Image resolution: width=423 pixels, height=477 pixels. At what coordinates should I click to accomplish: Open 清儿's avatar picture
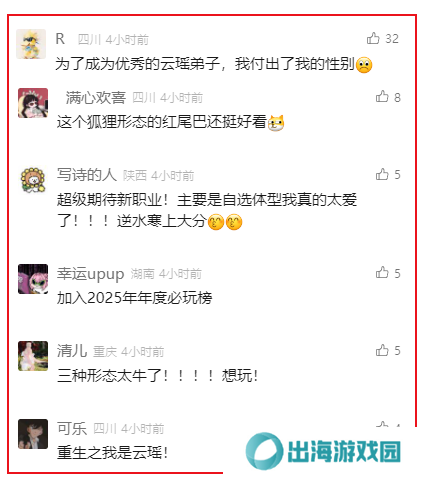tap(33, 356)
